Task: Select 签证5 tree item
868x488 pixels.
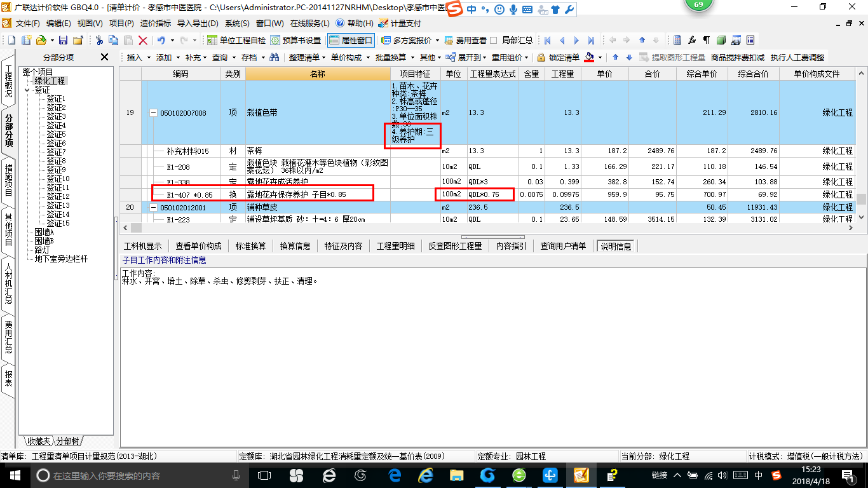Action: tap(56, 135)
